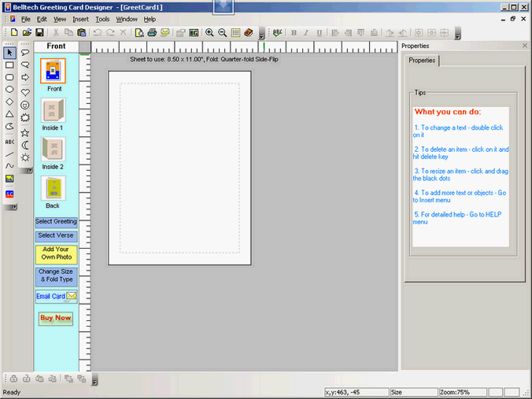Expand the bottom toolbar options
The width and height of the screenshot is (532, 399).
tap(95, 379)
